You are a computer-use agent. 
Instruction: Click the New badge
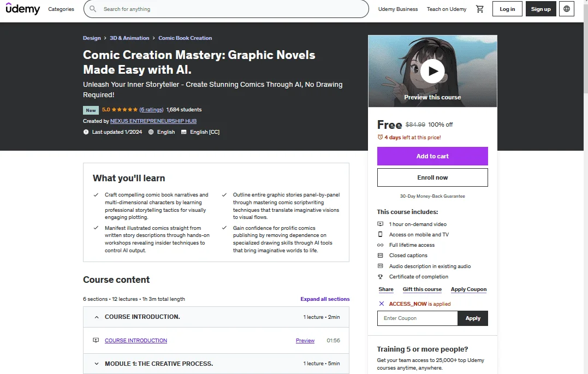point(91,110)
